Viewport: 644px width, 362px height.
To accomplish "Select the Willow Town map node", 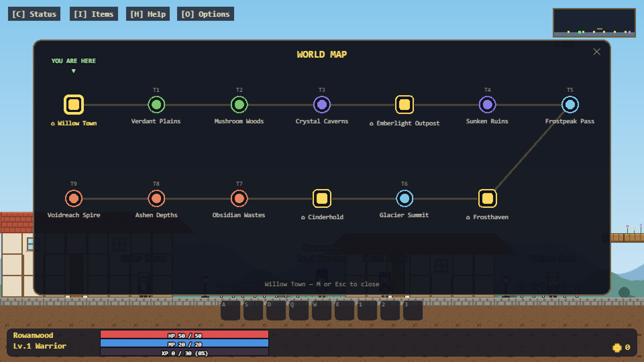I will (x=74, y=105).
